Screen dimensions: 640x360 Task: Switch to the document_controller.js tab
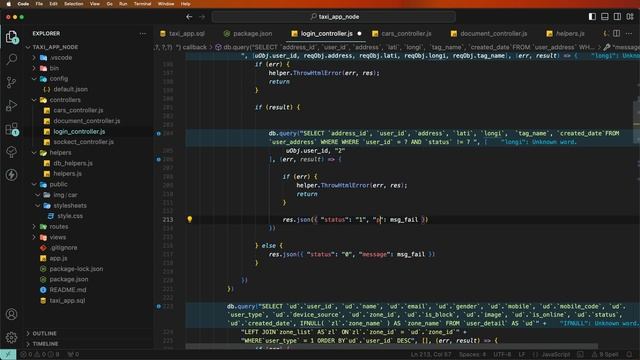(x=489, y=33)
